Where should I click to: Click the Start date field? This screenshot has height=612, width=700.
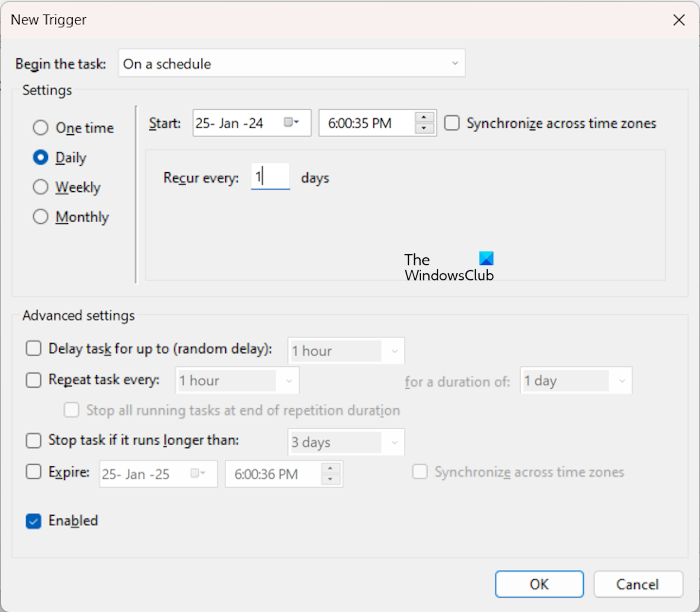click(x=236, y=124)
